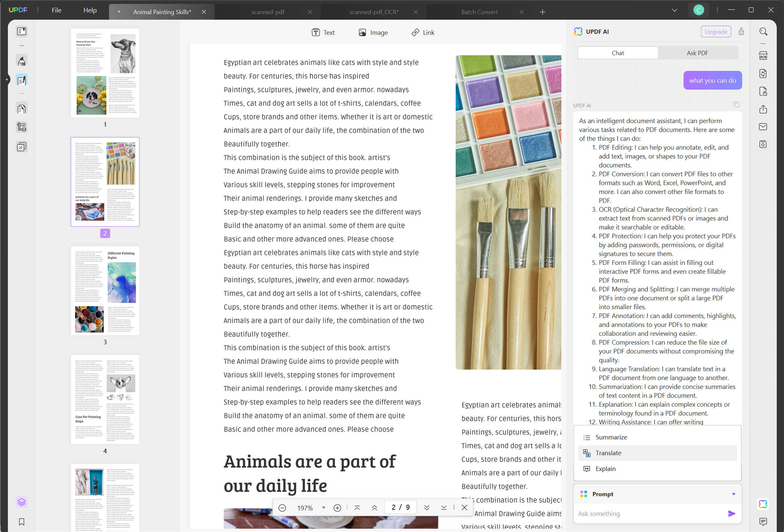Image resolution: width=784 pixels, height=532 pixels.
Task: Select page 3 thumbnail
Action: (x=105, y=290)
